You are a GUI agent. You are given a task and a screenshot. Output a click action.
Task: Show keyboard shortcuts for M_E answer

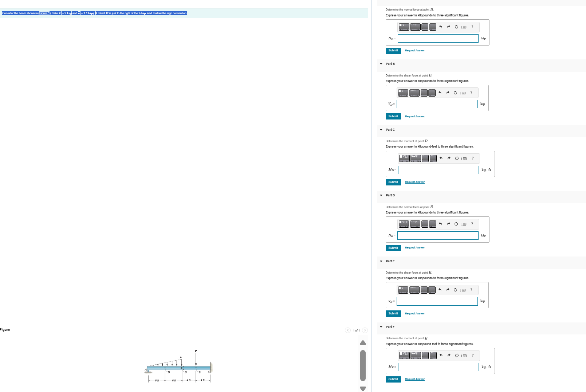464,356
